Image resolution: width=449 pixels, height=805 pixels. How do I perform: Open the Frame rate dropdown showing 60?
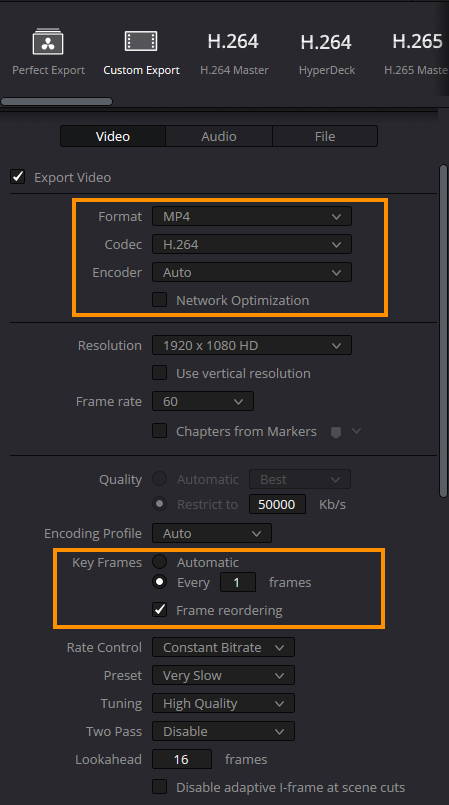pyautogui.click(x=203, y=401)
